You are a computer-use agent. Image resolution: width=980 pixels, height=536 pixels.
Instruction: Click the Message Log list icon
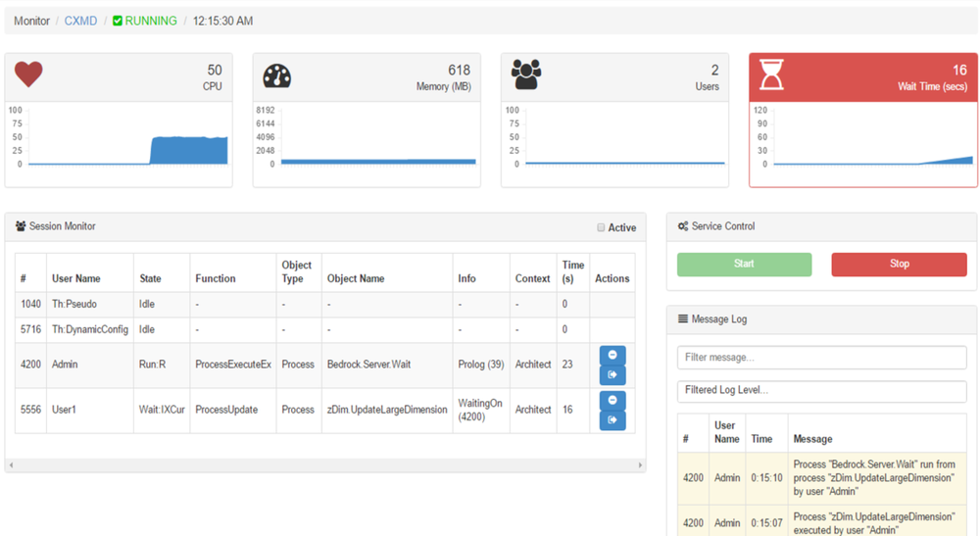click(x=683, y=319)
